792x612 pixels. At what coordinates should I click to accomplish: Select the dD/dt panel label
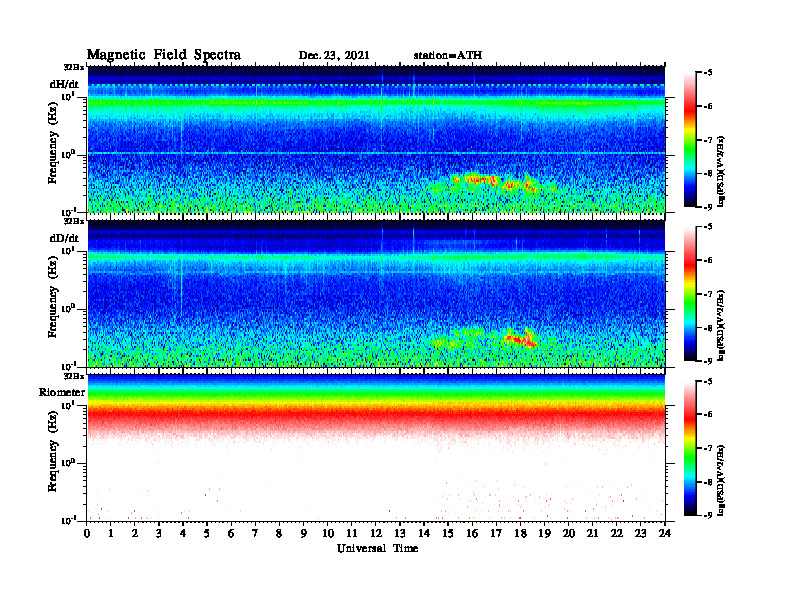(x=64, y=238)
